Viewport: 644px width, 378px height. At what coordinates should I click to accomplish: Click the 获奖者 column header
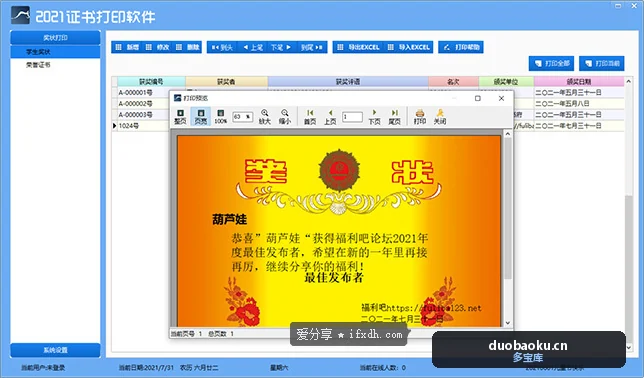pyautogui.click(x=226, y=81)
